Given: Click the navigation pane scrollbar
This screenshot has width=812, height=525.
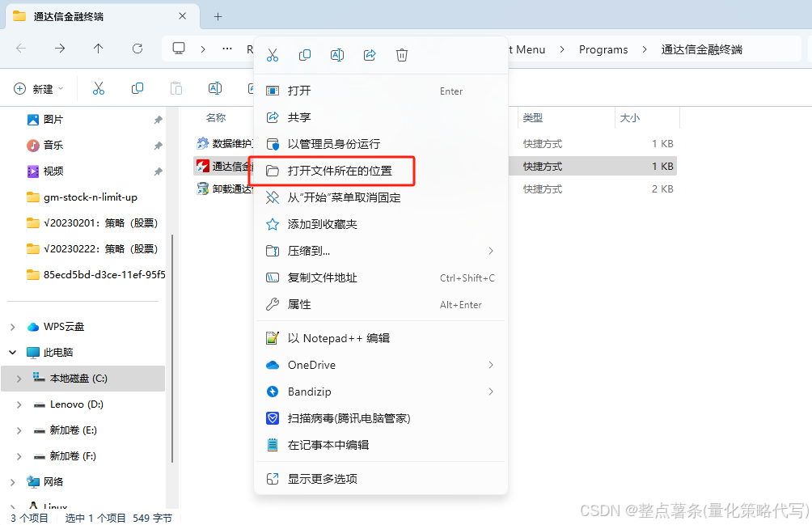Looking at the screenshot, I should [171, 349].
